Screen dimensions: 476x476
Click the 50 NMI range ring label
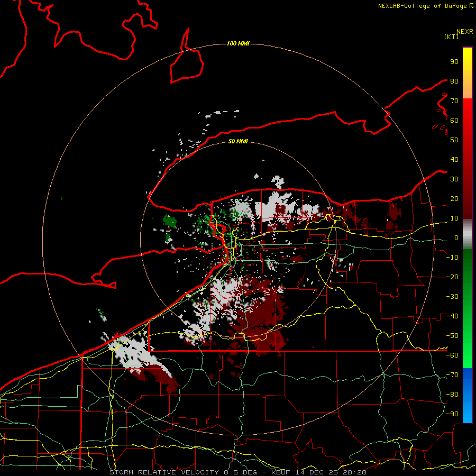pyautogui.click(x=238, y=141)
